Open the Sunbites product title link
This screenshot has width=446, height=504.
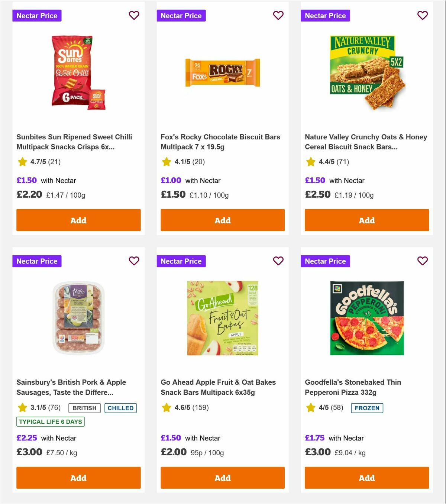coord(74,142)
